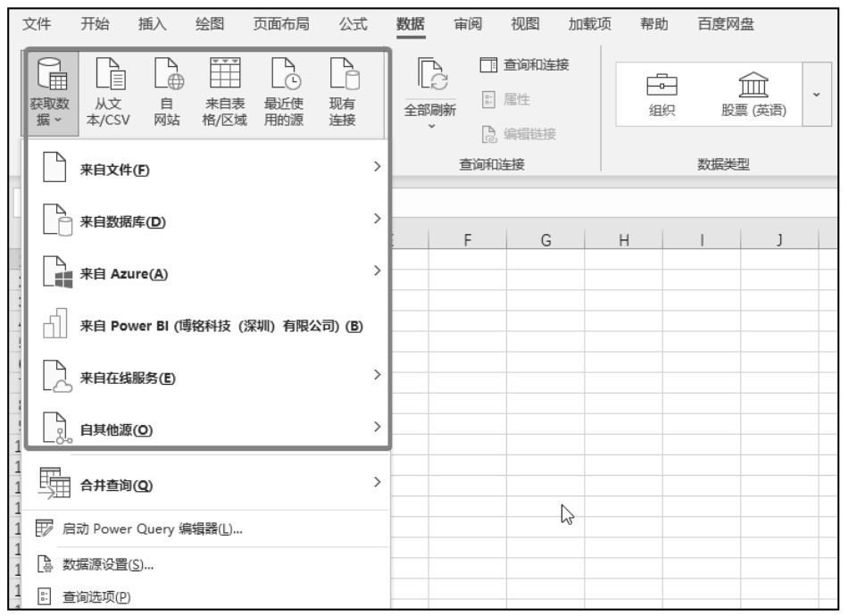
Task: Click the 查询选项 icon
Action: click(x=45, y=596)
